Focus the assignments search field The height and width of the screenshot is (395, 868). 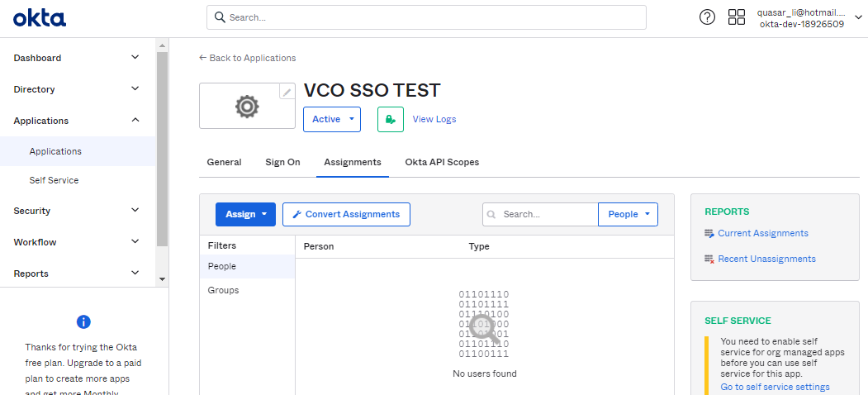[x=540, y=214]
